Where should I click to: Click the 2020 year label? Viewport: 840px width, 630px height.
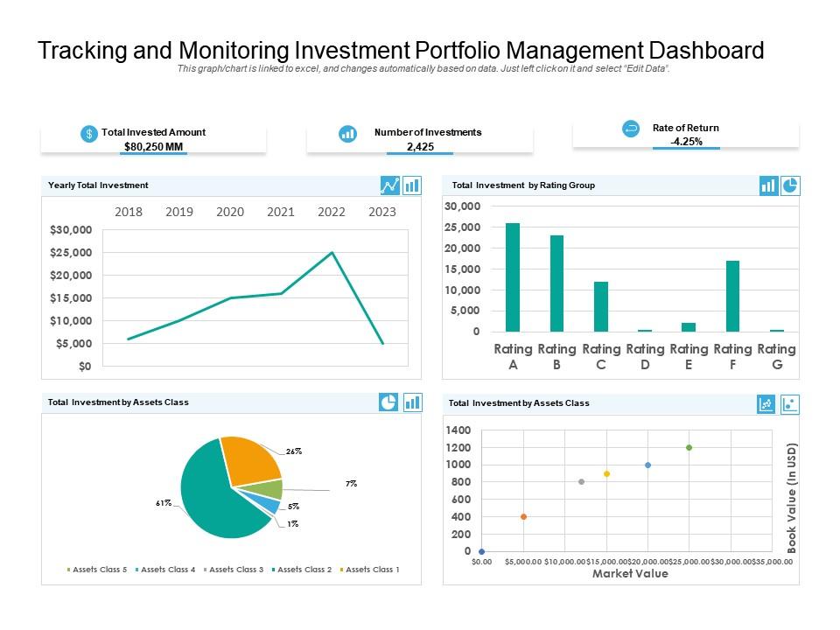(230, 212)
